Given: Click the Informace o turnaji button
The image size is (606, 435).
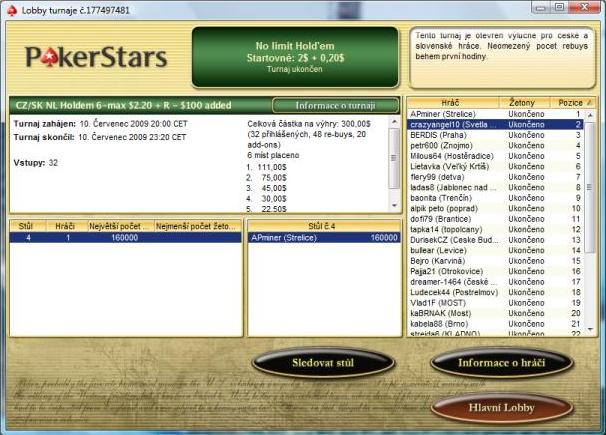Looking at the screenshot, I should click(x=335, y=105).
